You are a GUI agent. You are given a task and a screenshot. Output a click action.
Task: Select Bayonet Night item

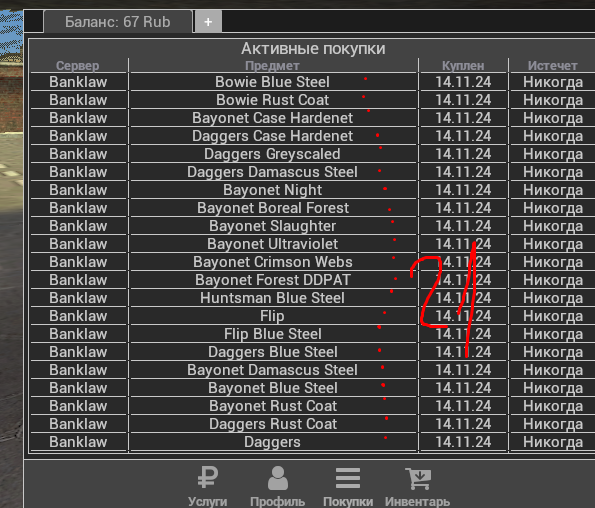click(272, 190)
